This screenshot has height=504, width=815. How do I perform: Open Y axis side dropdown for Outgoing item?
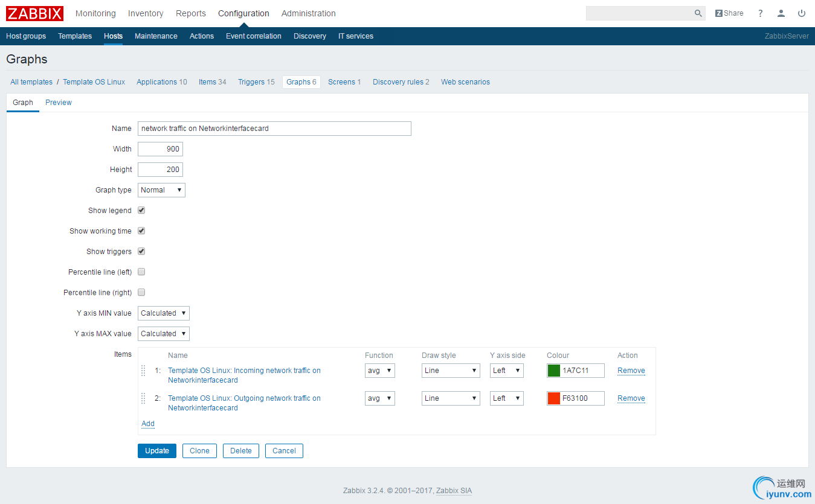507,398
